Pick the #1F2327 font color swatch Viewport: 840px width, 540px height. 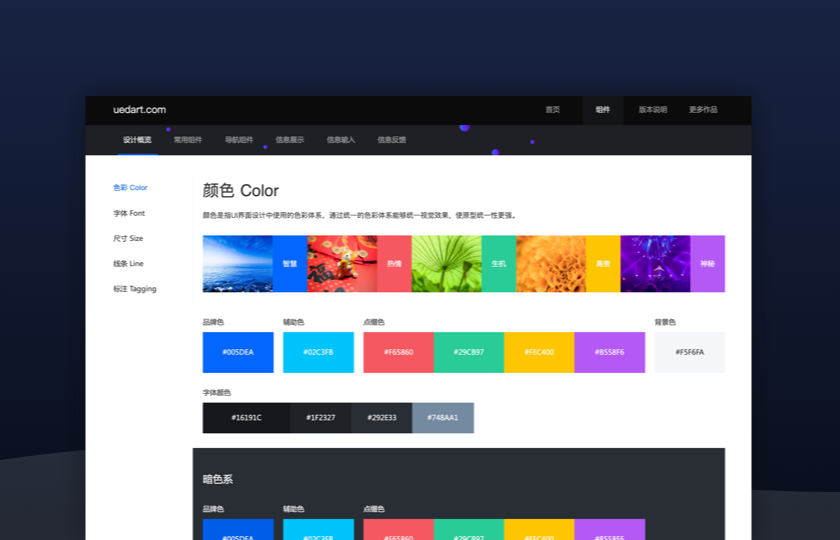[x=320, y=417]
